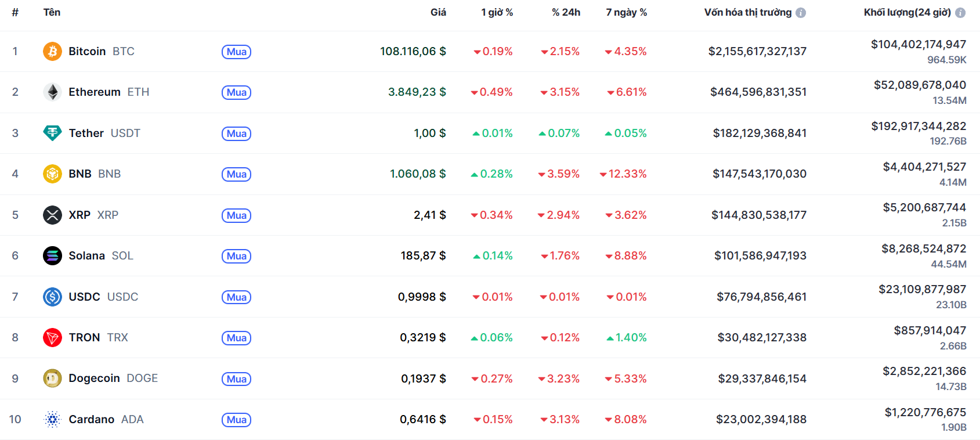Click Bitcoin price 108.116,06 $
This screenshot has height=440, width=980.
(x=413, y=51)
